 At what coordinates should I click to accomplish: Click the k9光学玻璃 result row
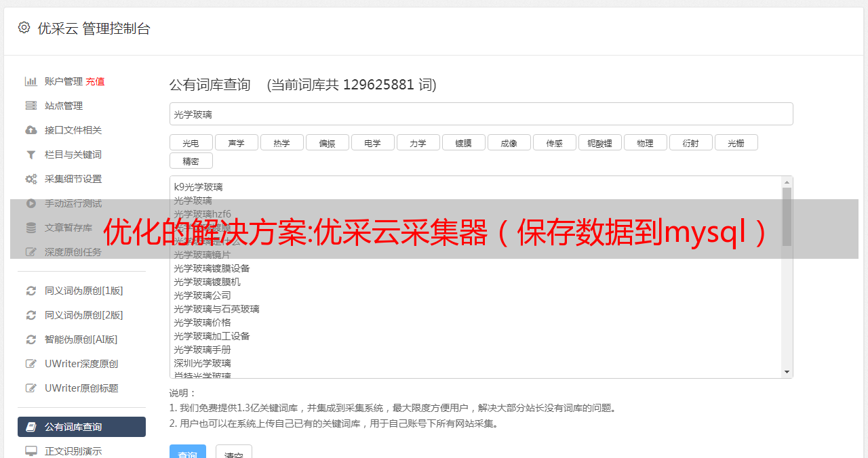coord(476,187)
